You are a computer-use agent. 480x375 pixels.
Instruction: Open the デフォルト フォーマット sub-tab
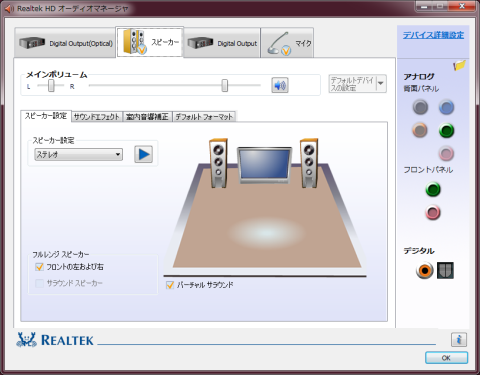pos(204,117)
